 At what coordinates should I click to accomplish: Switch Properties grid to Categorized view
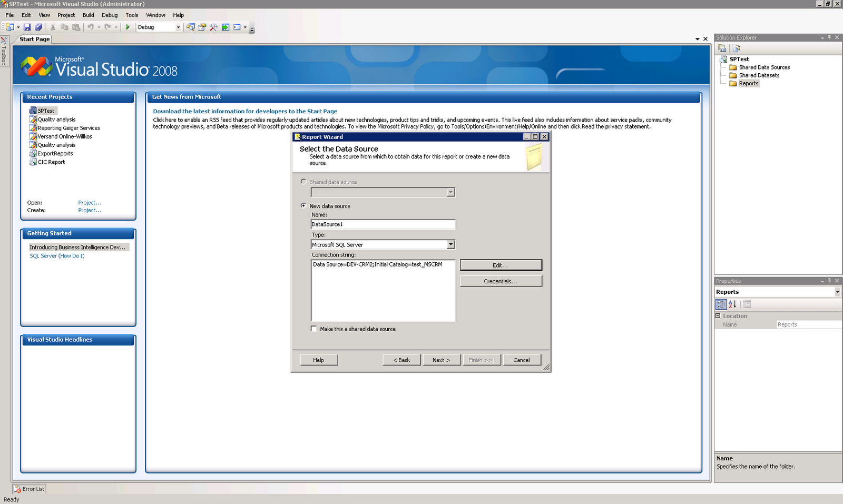coord(721,304)
